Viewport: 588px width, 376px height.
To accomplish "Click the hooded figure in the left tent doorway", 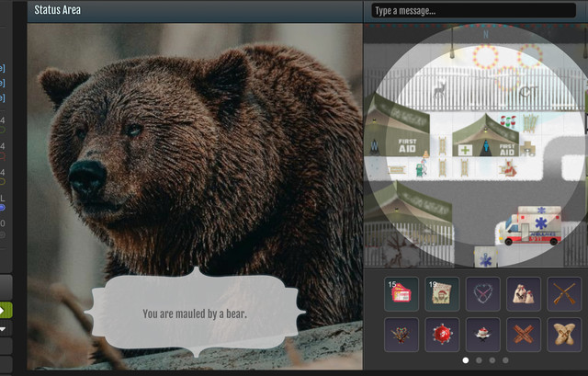I will pos(375,147).
